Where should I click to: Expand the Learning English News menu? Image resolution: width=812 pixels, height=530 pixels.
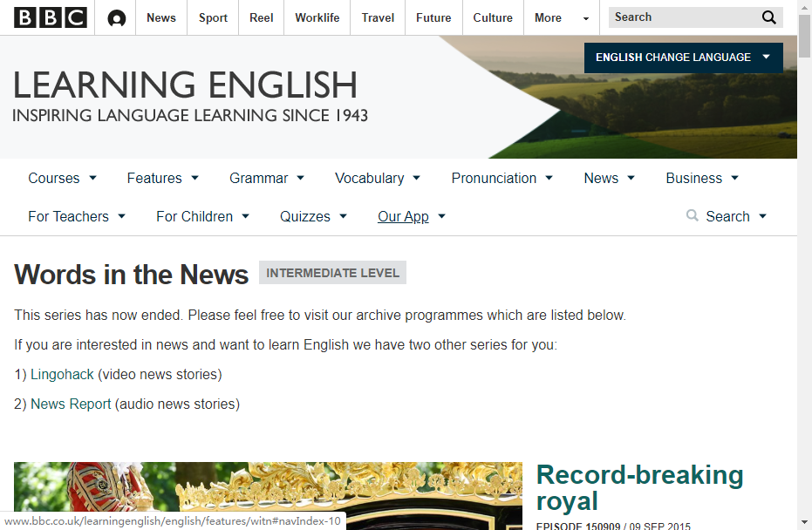[x=609, y=178]
